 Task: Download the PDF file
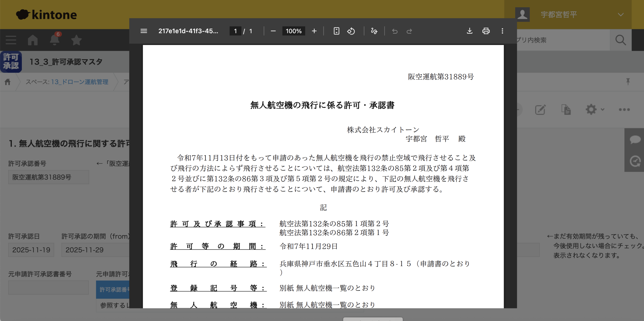coord(469,31)
